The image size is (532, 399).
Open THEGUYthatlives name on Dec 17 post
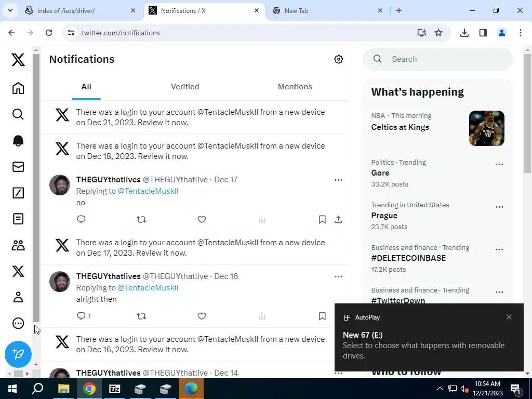point(108,179)
